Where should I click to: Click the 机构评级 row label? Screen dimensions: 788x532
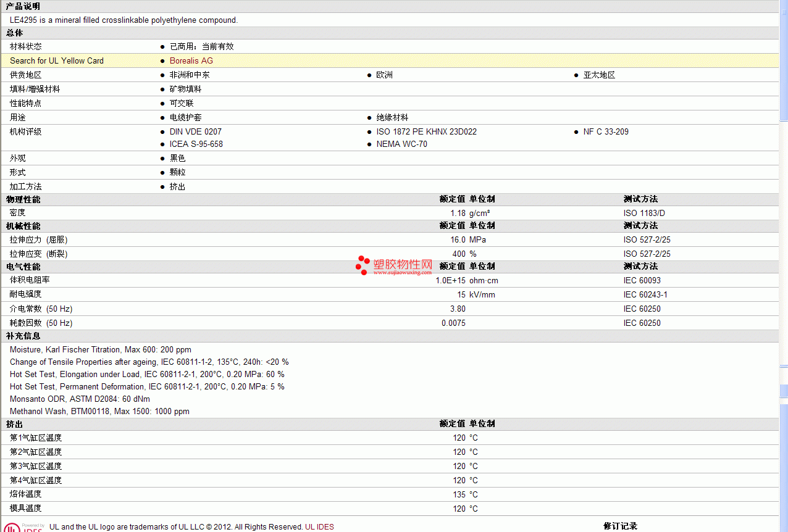[26, 131]
